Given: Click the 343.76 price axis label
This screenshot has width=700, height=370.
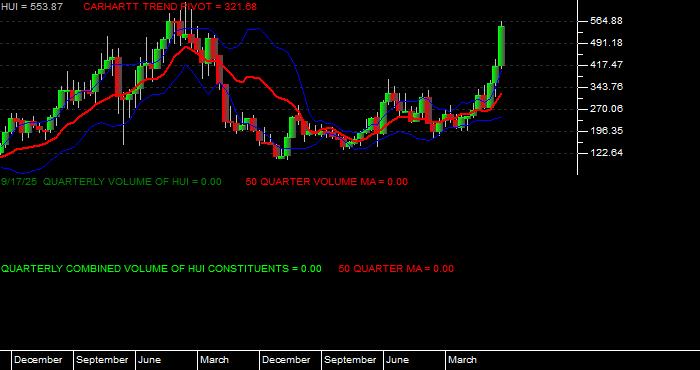Looking at the screenshot, I should 606,87.
